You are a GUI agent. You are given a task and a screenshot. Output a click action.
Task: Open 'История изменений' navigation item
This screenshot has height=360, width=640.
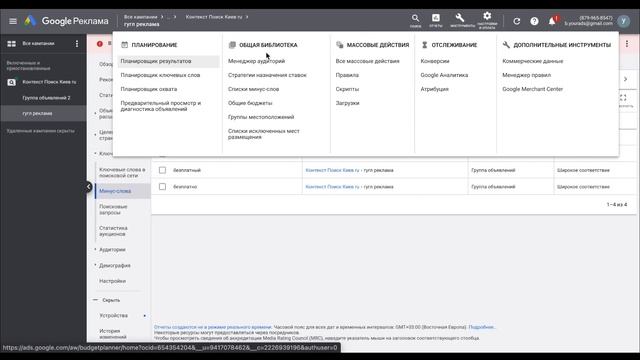113,334
